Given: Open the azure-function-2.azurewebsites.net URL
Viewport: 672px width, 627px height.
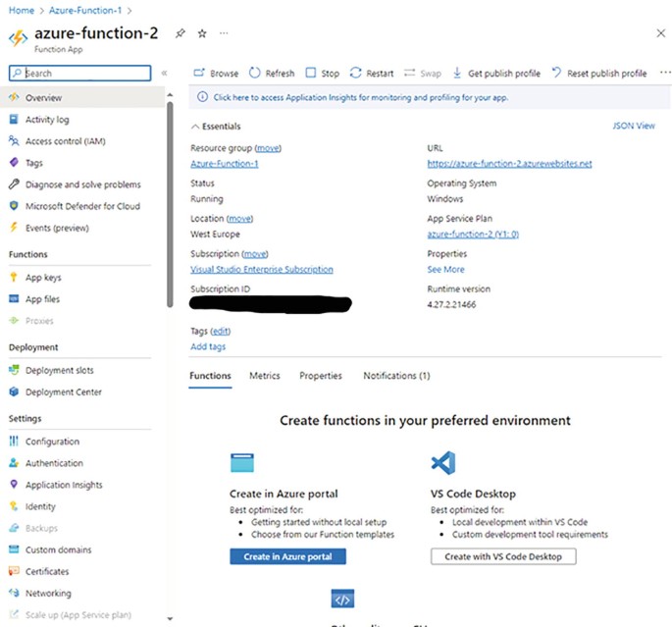Looking at the screenshot, I should click(509, 164).
